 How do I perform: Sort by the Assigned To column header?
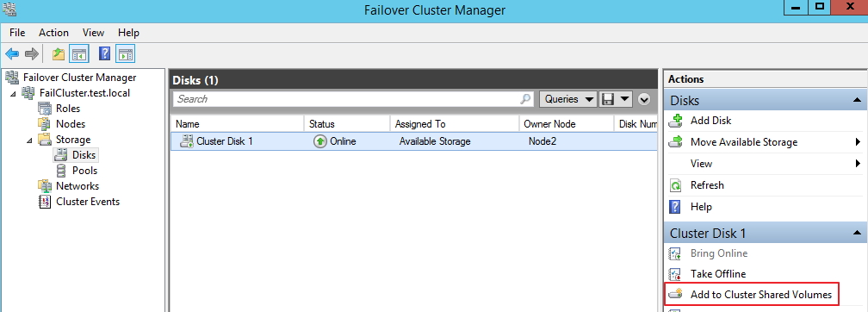pyautogui.click(x=455, y=124)
